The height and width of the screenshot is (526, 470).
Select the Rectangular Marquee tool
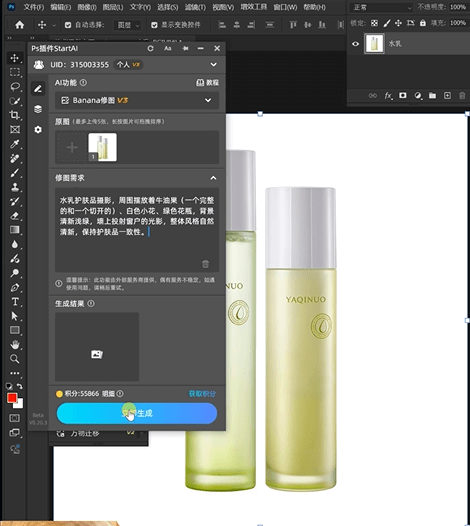point(14,72)
